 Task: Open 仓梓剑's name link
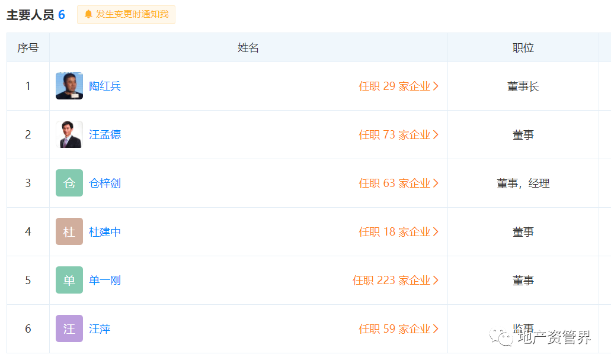coord(105,183)
